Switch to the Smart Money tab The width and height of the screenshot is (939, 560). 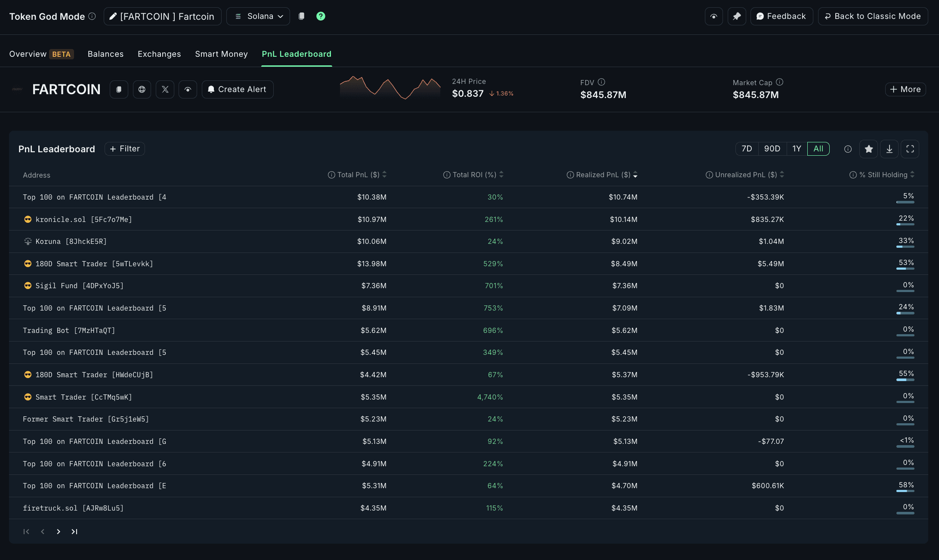coord(221,54)
